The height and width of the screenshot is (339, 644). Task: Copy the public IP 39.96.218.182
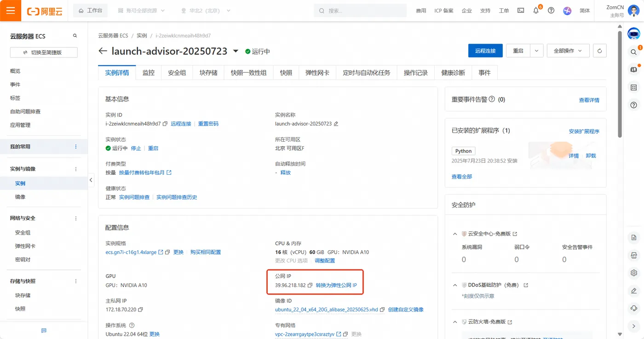pyautogui.click(x=310, y=285)
